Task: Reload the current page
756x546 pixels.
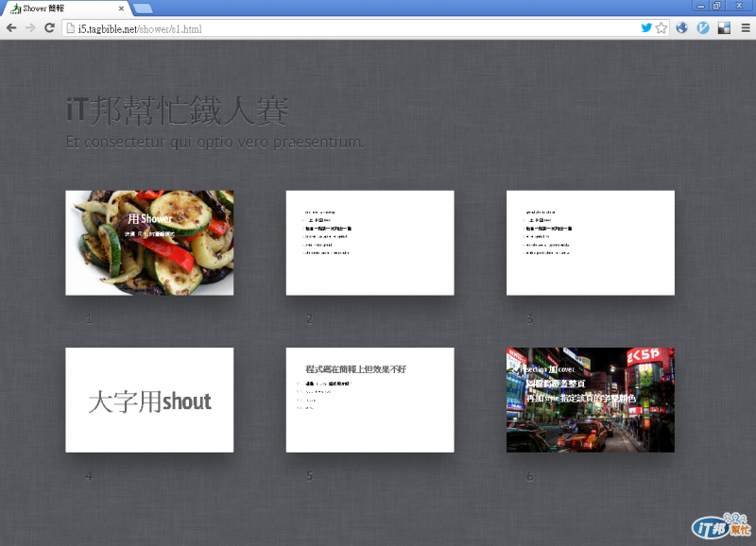Action: pos(49,28)
